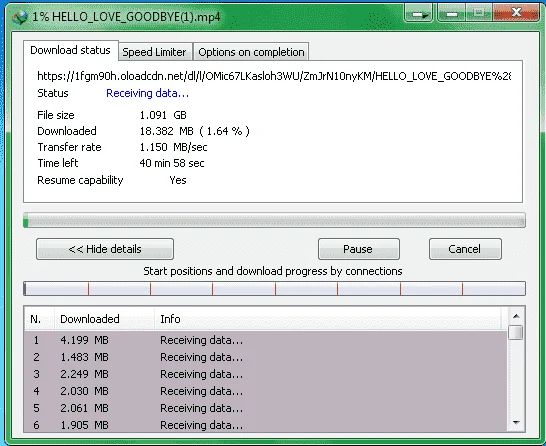Click 'Start positions and download progress' label
This screenshot has height=446, width=546.
pyautogui.click(x=273, y=271)
